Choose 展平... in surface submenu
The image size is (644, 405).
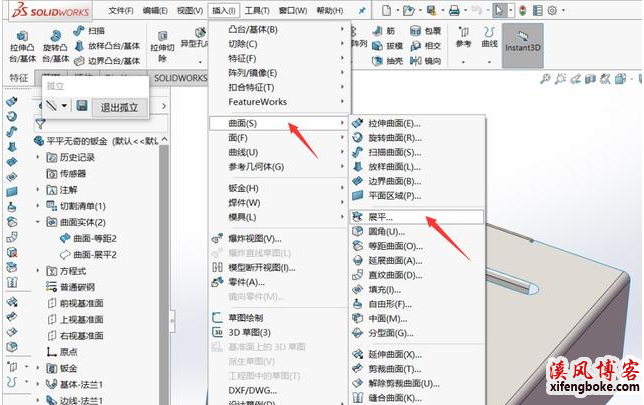click(x=417, y=217)
